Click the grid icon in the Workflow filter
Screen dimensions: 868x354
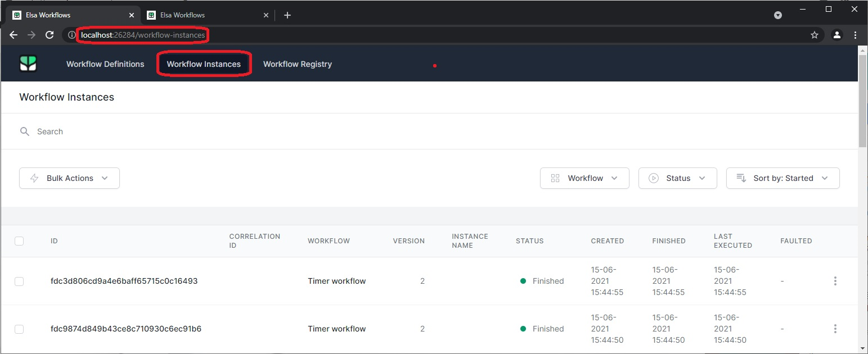coord(555,178)
